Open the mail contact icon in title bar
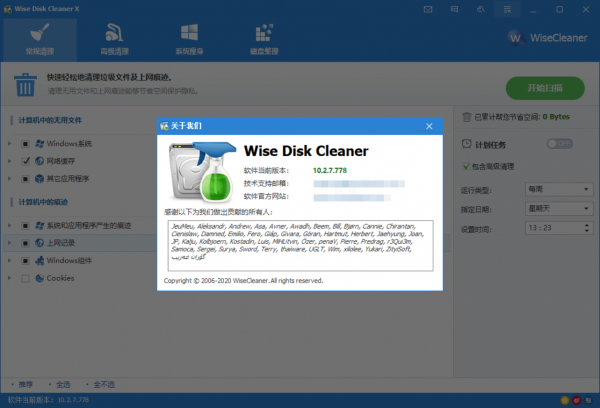 pyautogui.click(x=428, y=9)
